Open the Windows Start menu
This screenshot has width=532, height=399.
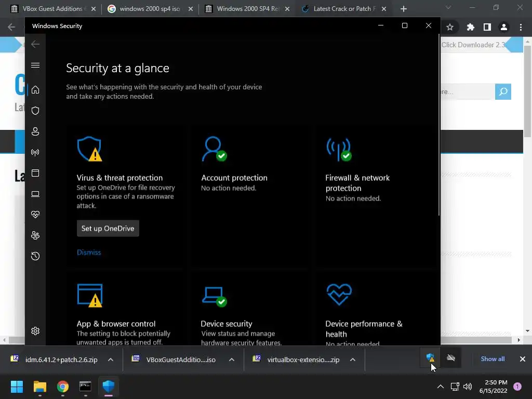tap(17, 387)
